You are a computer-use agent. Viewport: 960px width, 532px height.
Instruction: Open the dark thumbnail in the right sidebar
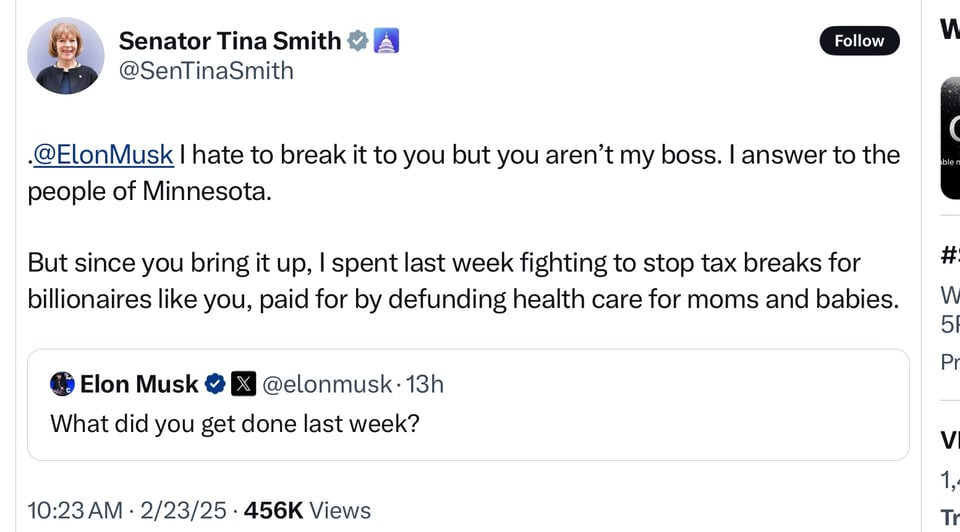(x=950, y=138)
